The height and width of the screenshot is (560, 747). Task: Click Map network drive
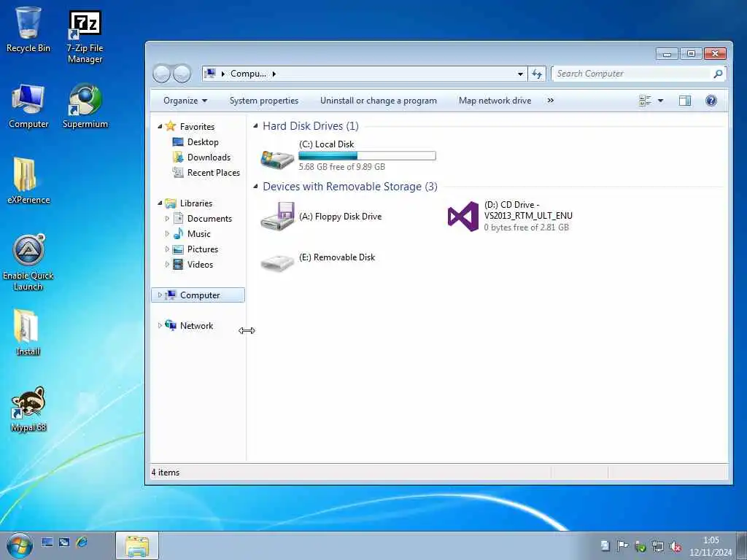(x=495, y=101)
